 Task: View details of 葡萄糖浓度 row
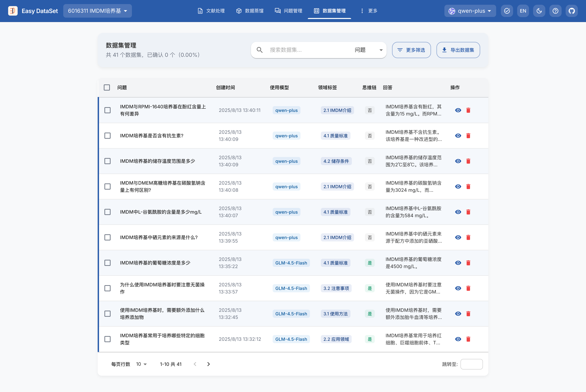(x=458, y=263)
